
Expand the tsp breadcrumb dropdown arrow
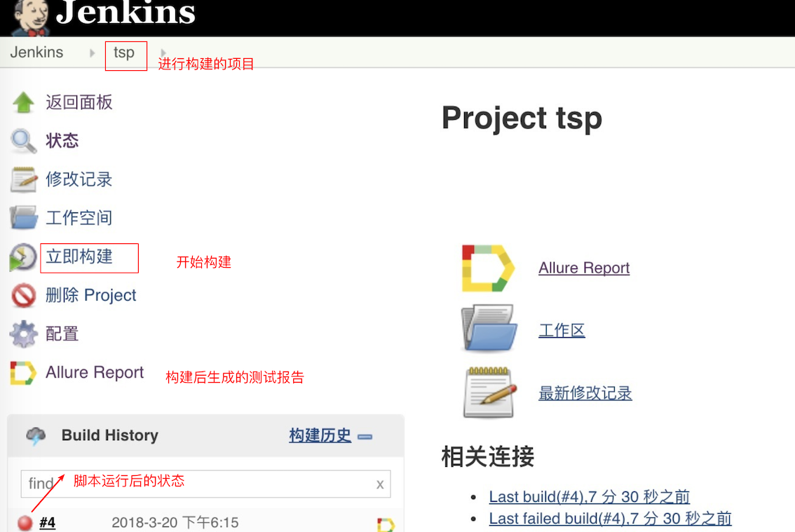pyautogui.click(x=163, y=53)
